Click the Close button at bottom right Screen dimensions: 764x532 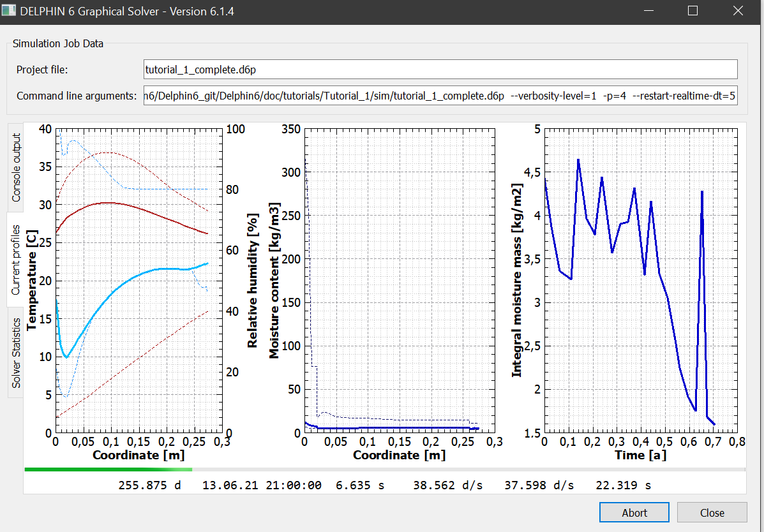coord(712,512)
